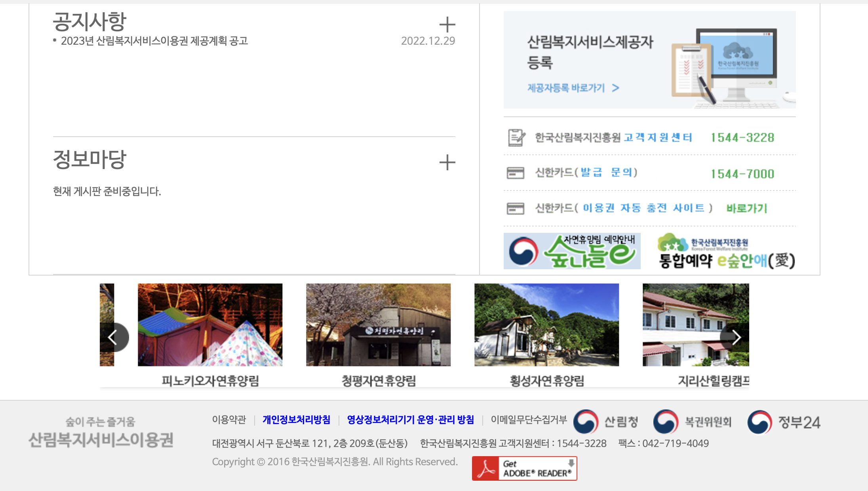Click next arrow in forest carousel
The image size is (868, 491).
pyautogui.click(x=736, y=337)
